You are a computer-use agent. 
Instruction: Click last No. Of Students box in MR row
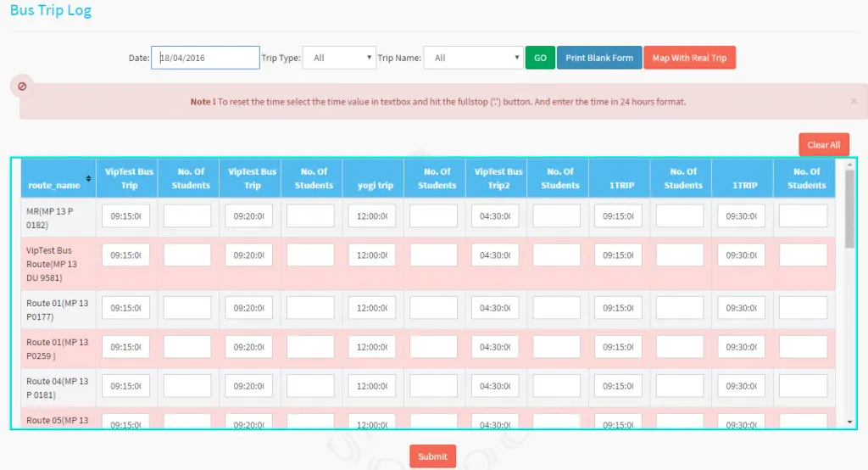pyautogui.click(x=803, y=216)
